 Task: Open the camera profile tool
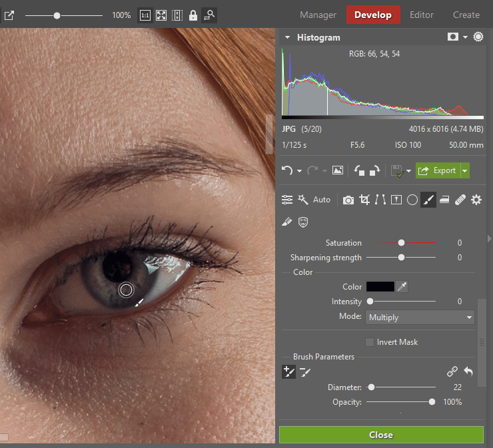coord(348,200)
